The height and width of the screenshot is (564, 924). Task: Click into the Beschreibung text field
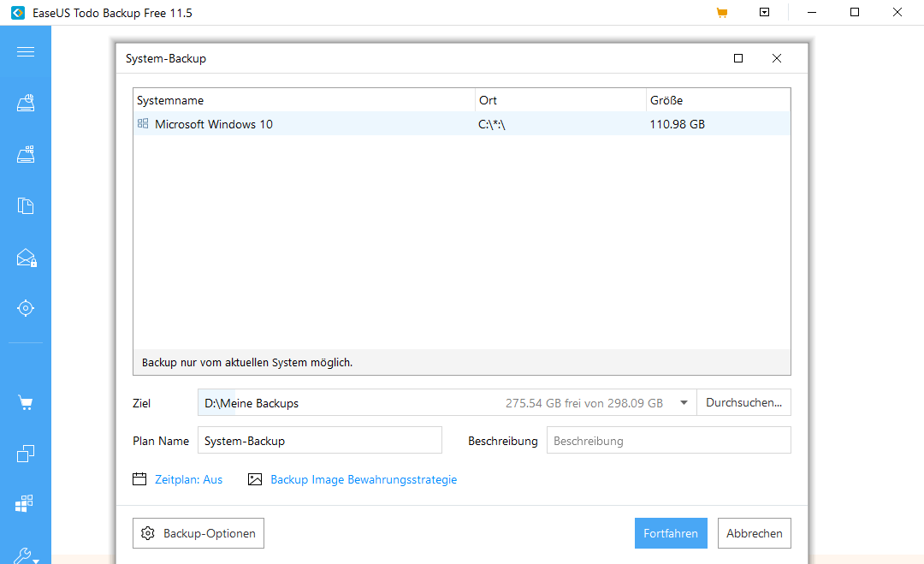(668, 441)
